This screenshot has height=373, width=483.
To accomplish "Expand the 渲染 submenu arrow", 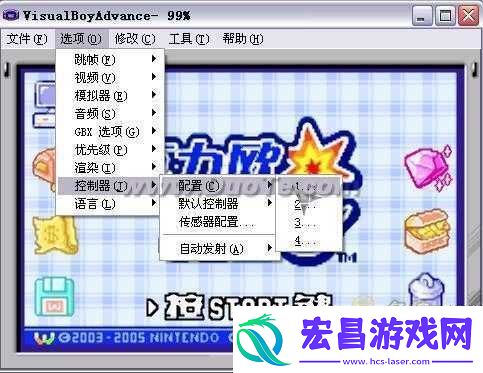I will coord(154,167).
